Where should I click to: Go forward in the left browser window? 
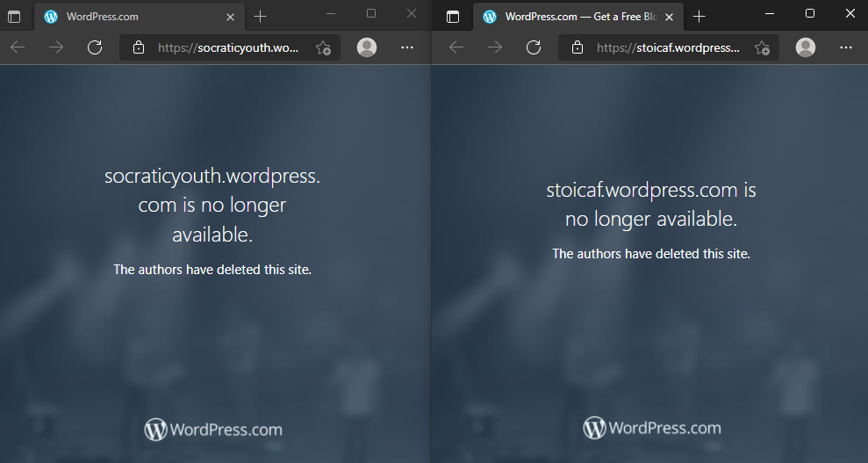pos(56,47)
